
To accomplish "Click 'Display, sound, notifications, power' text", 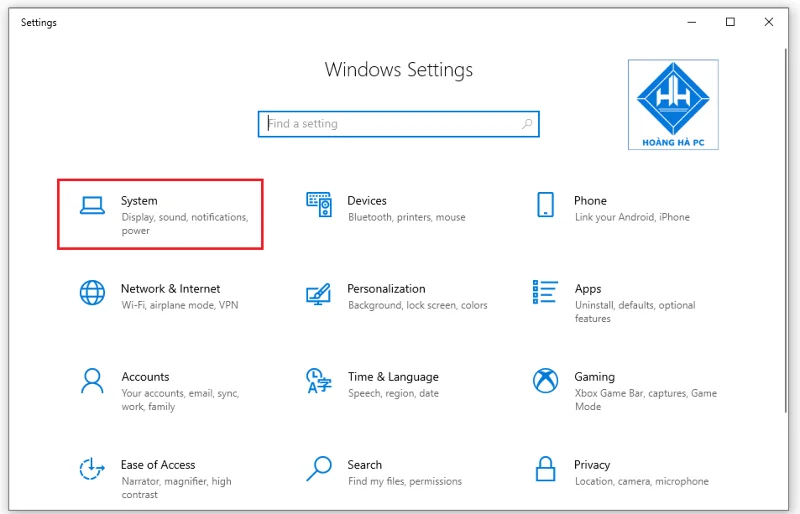I will click(x=185, y=224).
